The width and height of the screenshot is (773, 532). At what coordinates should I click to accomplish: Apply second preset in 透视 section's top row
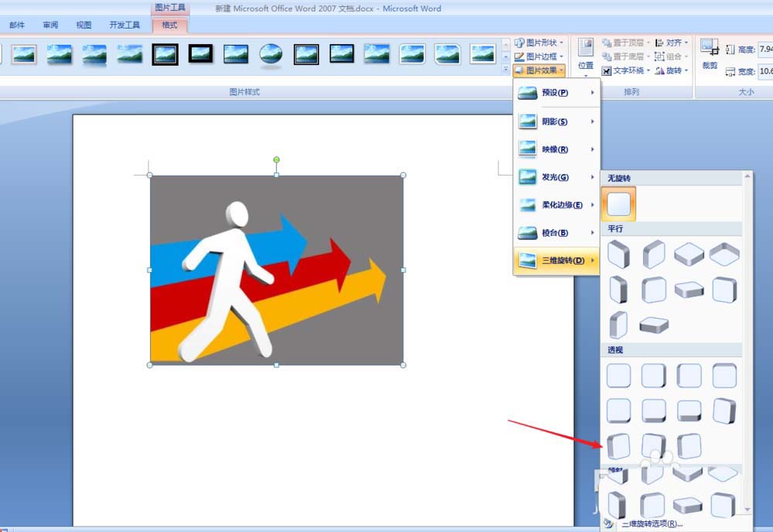click(x=654, y=376)
